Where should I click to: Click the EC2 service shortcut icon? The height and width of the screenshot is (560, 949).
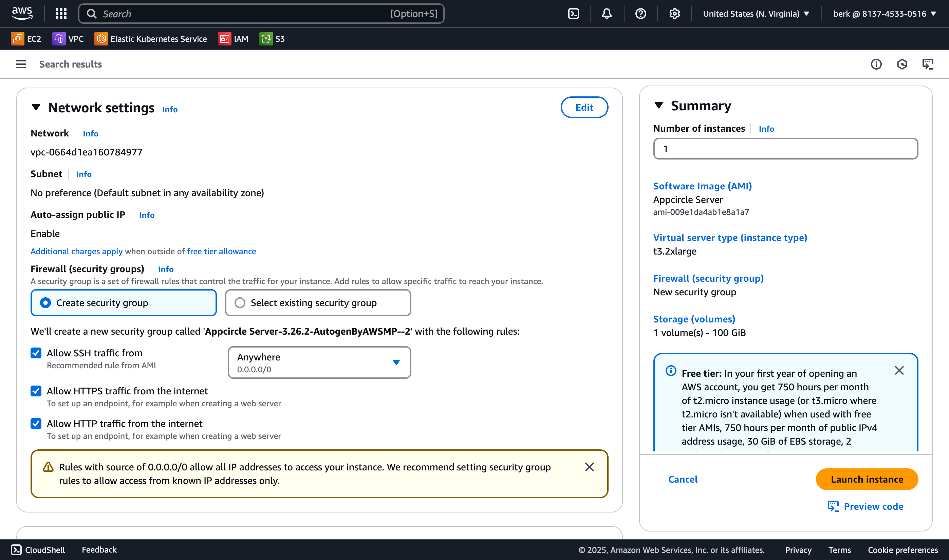17,38
